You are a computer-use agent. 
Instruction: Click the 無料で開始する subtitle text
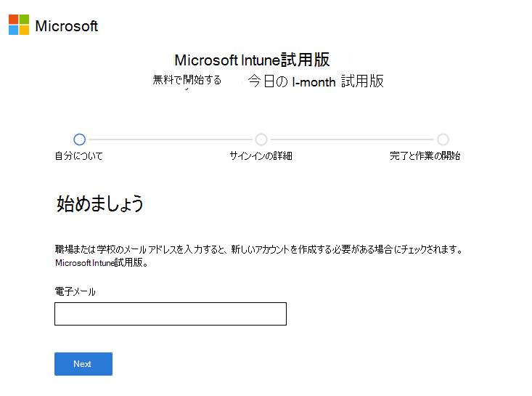click(x=187, y=80)
